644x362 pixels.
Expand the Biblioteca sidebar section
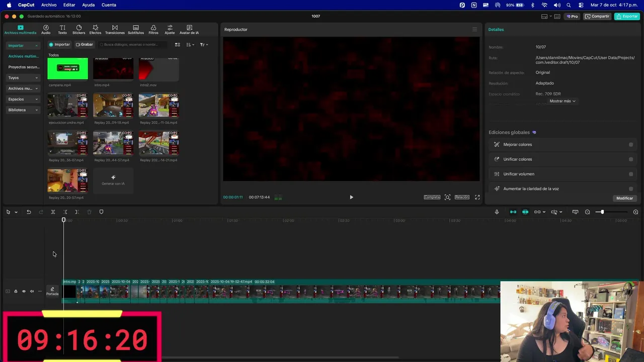point(23,110)
